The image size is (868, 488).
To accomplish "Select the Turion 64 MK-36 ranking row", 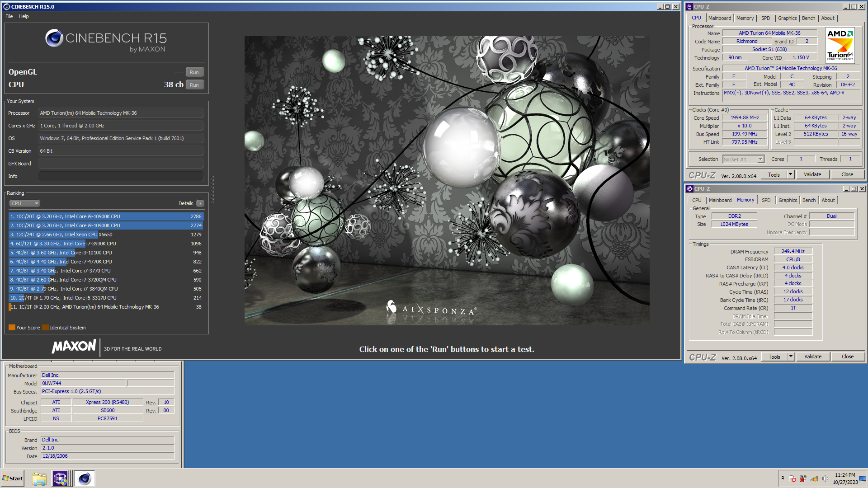I will 106,307.
